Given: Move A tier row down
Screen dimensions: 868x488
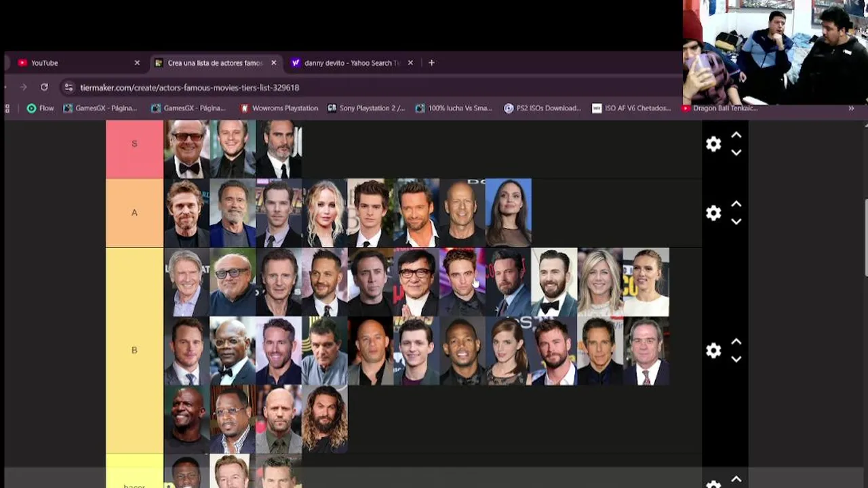Looking at the screenshot, I should (736, 222).
